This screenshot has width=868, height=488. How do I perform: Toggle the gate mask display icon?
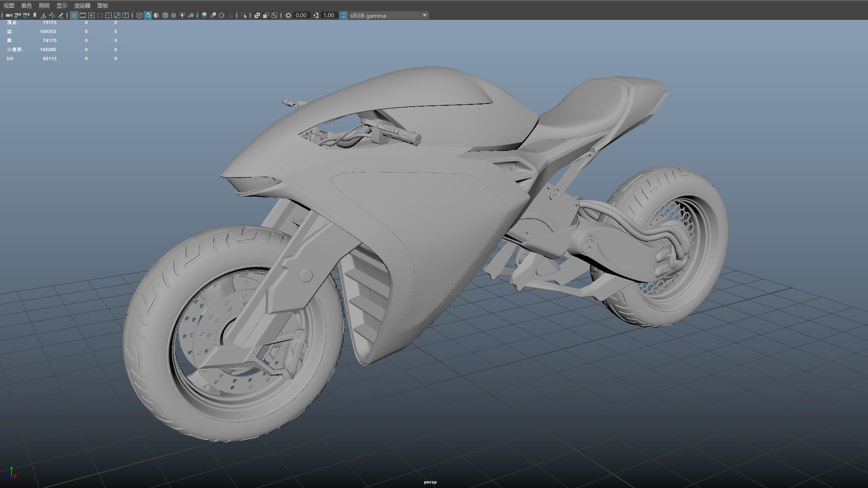(99, 15)
